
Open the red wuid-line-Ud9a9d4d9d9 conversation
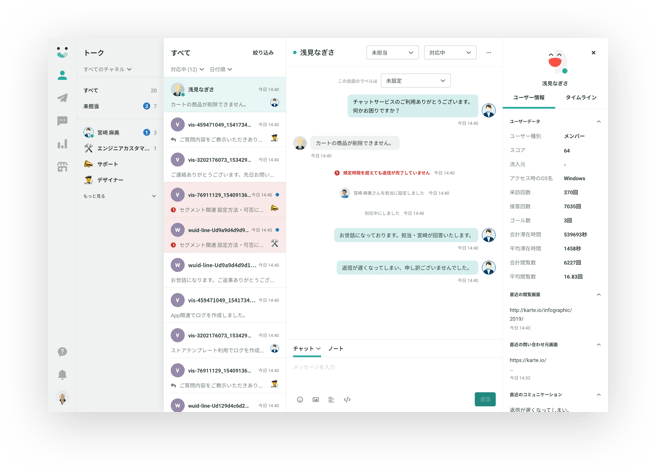(225, 235)
